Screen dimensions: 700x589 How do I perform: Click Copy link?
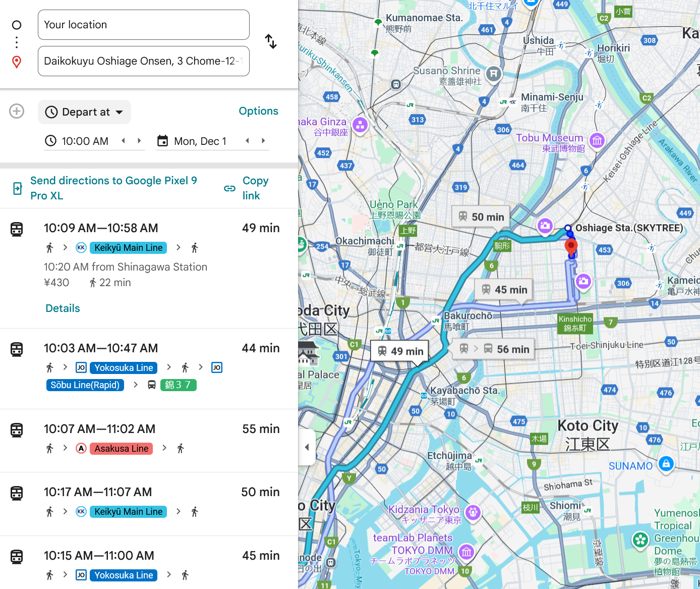point(256,188)
